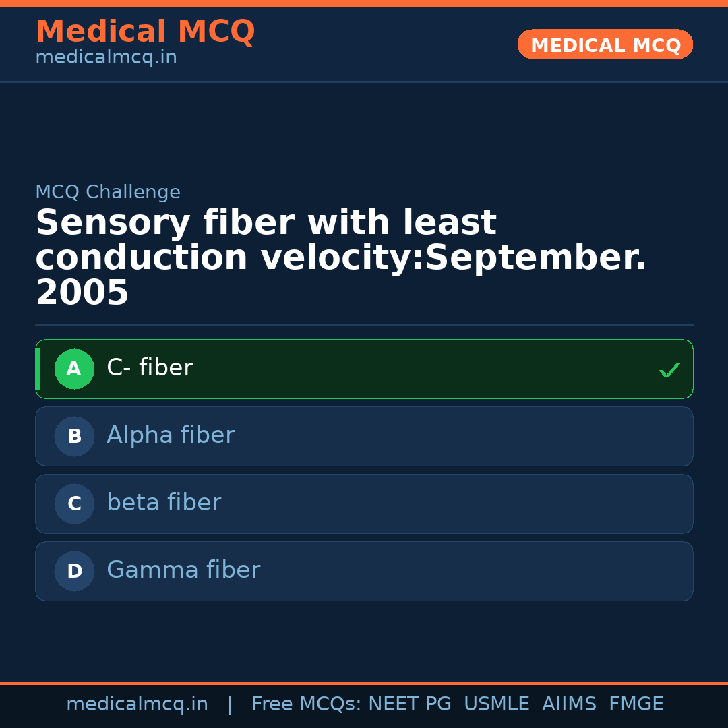Click the C letter circle
The height and width of the screenshot is (728, 728).
click(x=74, y=504)
